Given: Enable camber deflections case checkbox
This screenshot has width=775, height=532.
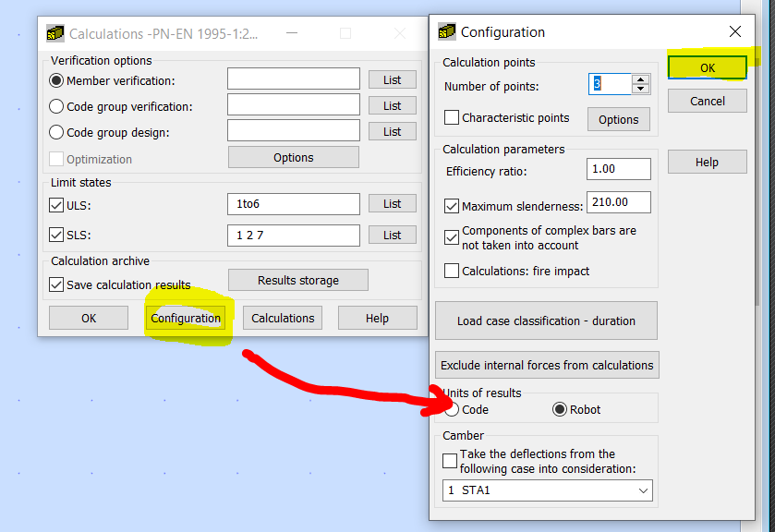Looking at the screenshot, I should point(450,461).
